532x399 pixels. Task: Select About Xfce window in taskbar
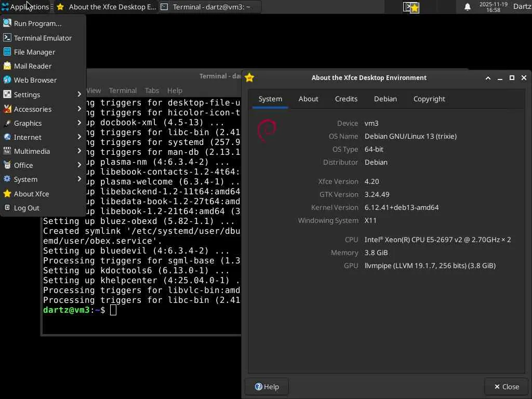[106, 7]
